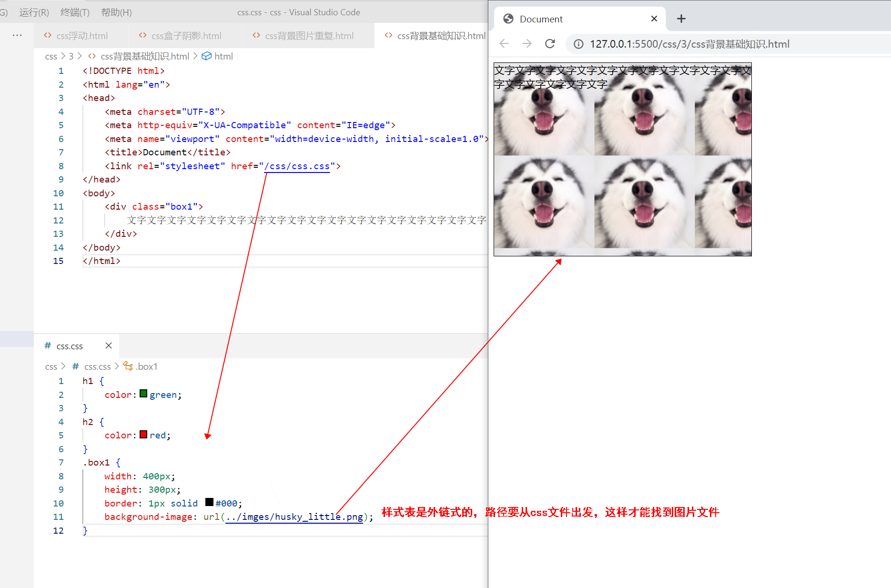The image size is (891, 588).
Task: Click the HTML file icon on css浮动.html tab
Action: [48, 35]
